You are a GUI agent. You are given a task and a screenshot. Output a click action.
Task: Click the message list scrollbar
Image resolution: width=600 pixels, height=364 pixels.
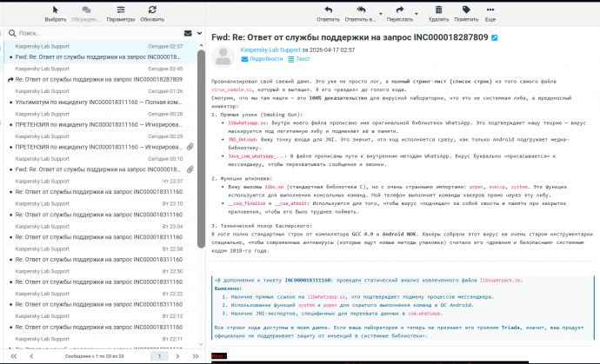(x=202, y=174)
